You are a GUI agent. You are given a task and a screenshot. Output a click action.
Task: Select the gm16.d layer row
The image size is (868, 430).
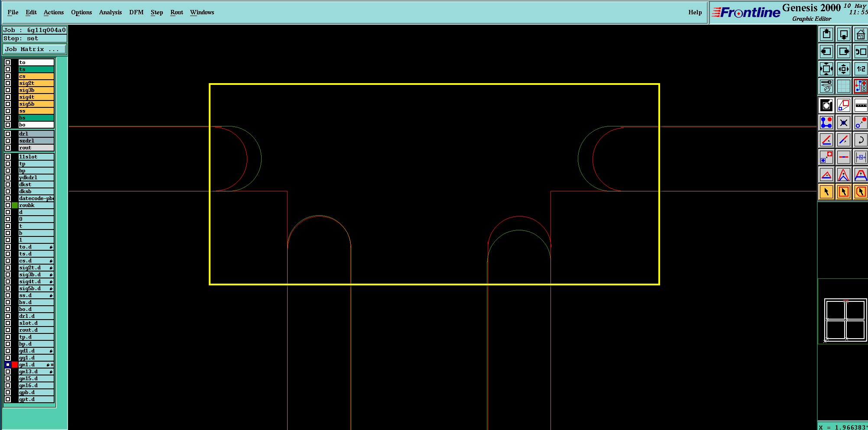click(36, 385)
